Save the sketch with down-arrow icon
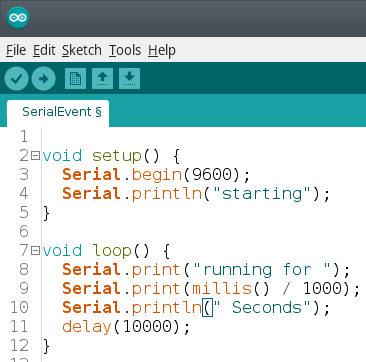Viewport: 366px width, 362px height. [x=129, y=79]
